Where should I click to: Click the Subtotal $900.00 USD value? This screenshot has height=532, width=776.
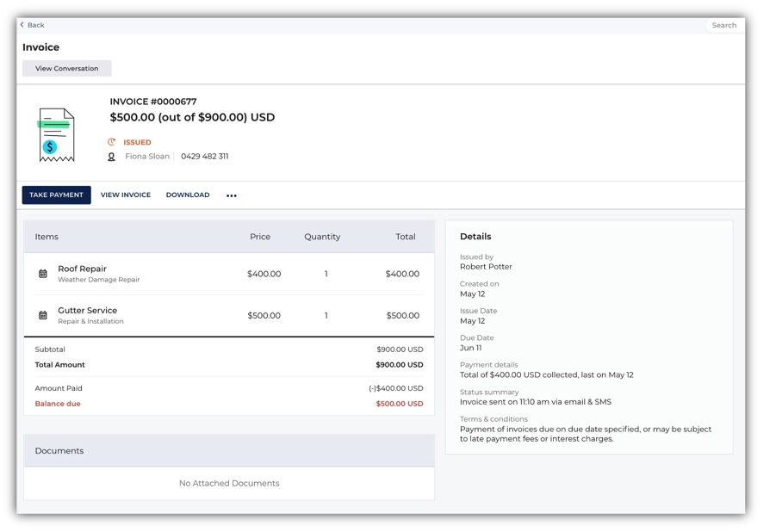tap(400, 350)
